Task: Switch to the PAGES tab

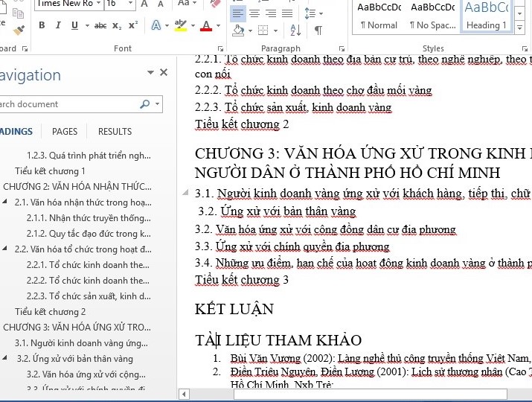Action: [65, 132]
